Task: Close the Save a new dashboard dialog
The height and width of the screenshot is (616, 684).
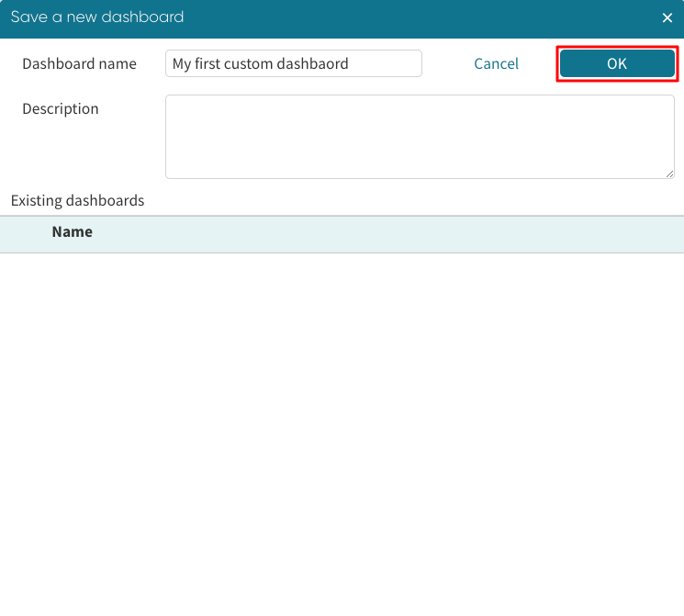Action: (667, 17)
